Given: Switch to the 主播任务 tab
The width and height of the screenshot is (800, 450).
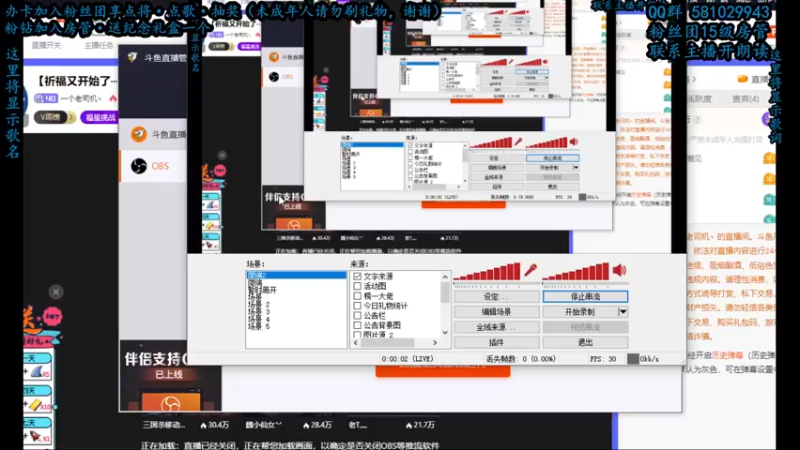Looking at the screenshot, I should [x=98, y=45].
